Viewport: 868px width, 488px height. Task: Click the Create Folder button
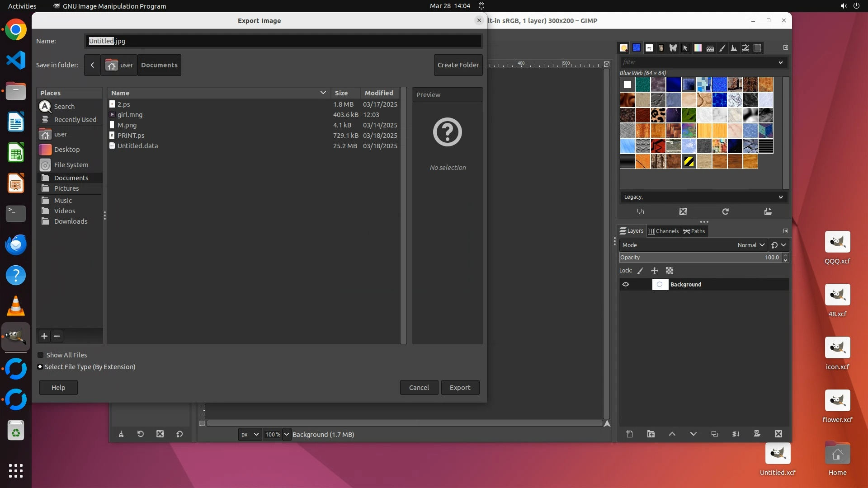tap(458, 65)
